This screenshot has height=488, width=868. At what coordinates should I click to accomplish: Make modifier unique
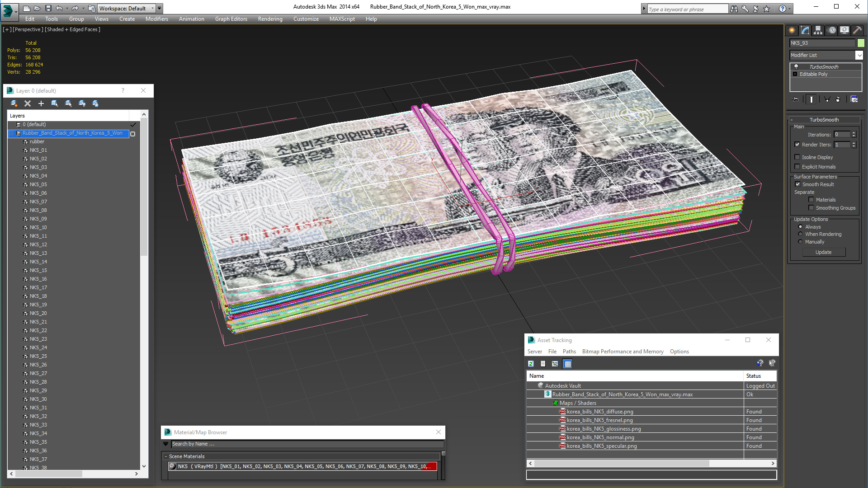(x=827, y=99)
